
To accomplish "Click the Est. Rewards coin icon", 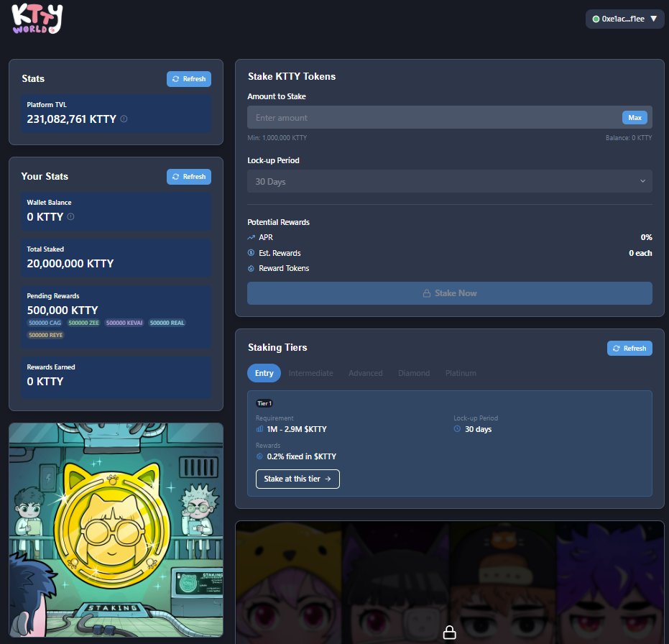I will click(x=252, y=253).
